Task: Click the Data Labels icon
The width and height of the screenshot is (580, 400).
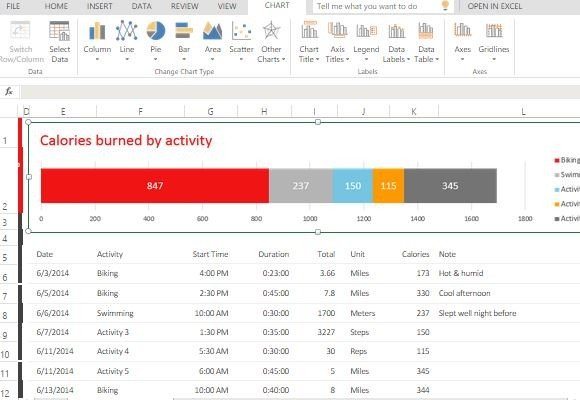Action: [396, 31]
